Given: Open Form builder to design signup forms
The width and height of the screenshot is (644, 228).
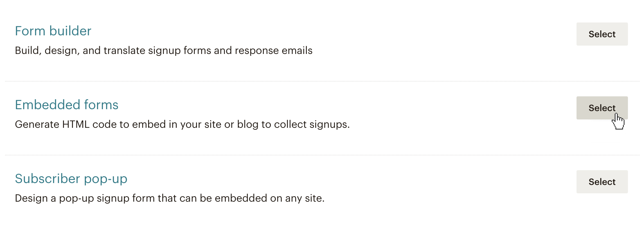Looking at the screenshot, I should coord(53,31).
